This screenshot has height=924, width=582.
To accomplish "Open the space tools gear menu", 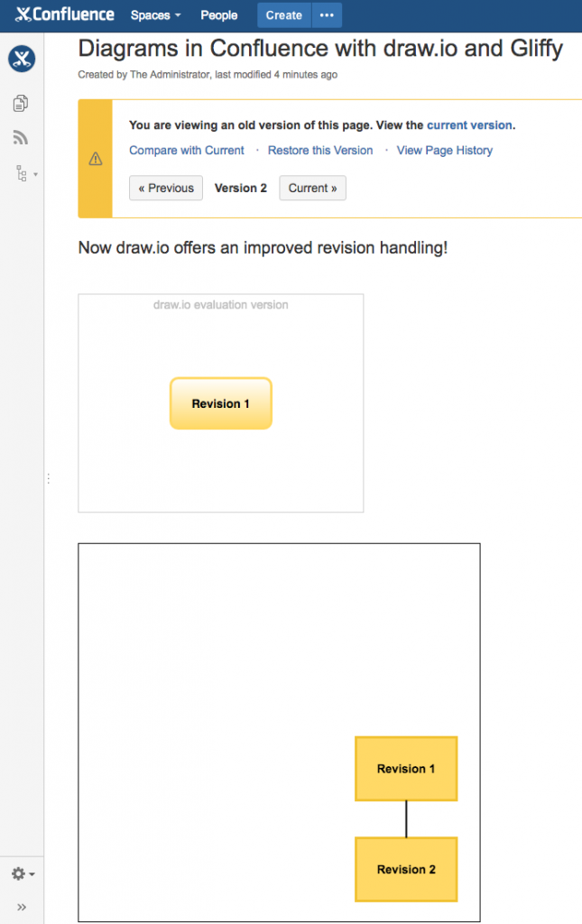I will tap(23, 873).
